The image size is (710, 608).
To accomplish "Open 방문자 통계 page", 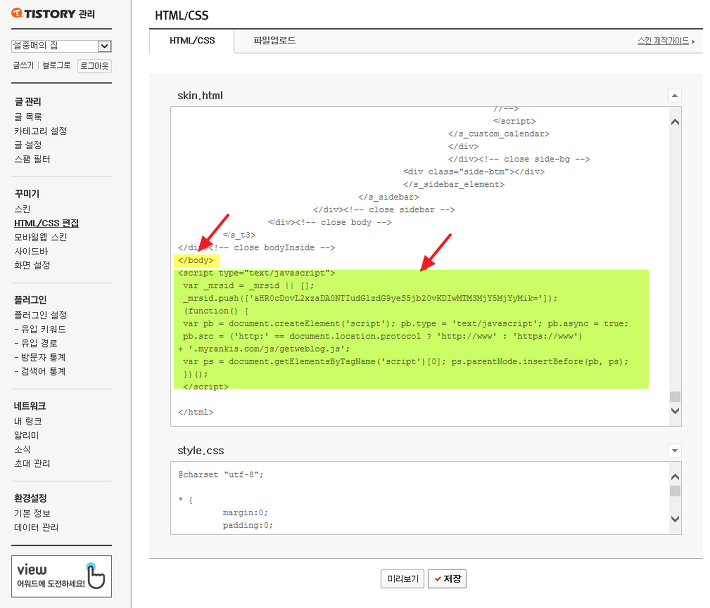I will click(x=40, y=357).
